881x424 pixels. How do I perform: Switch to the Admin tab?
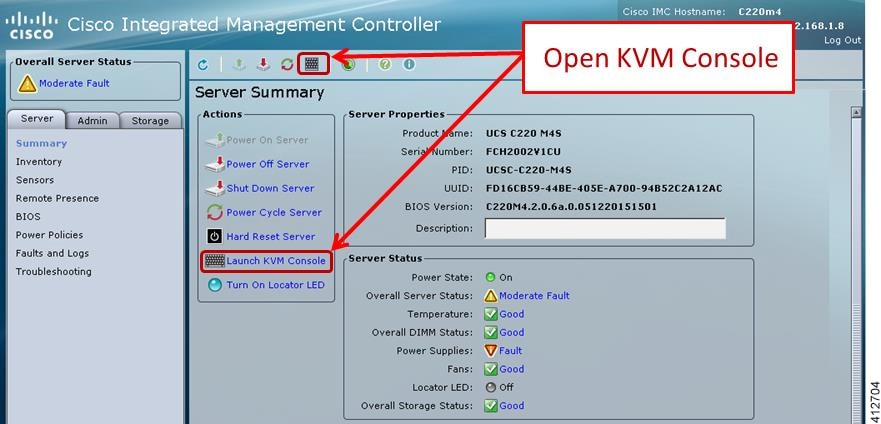click(92, 121)
